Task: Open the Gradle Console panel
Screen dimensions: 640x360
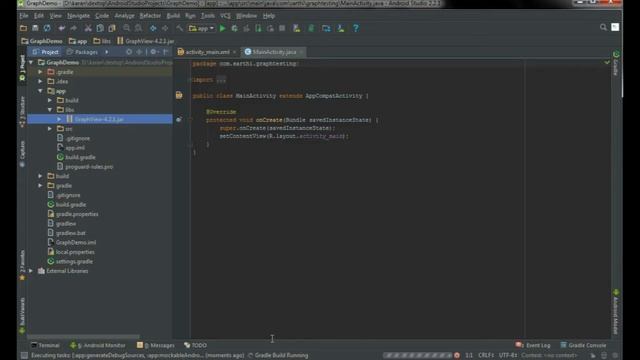Action: tap(583, 345)
